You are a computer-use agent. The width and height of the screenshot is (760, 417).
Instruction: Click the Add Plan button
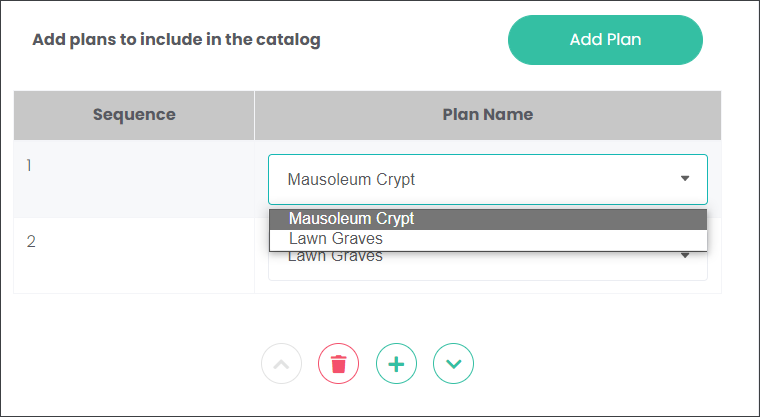tap(605, 40)
